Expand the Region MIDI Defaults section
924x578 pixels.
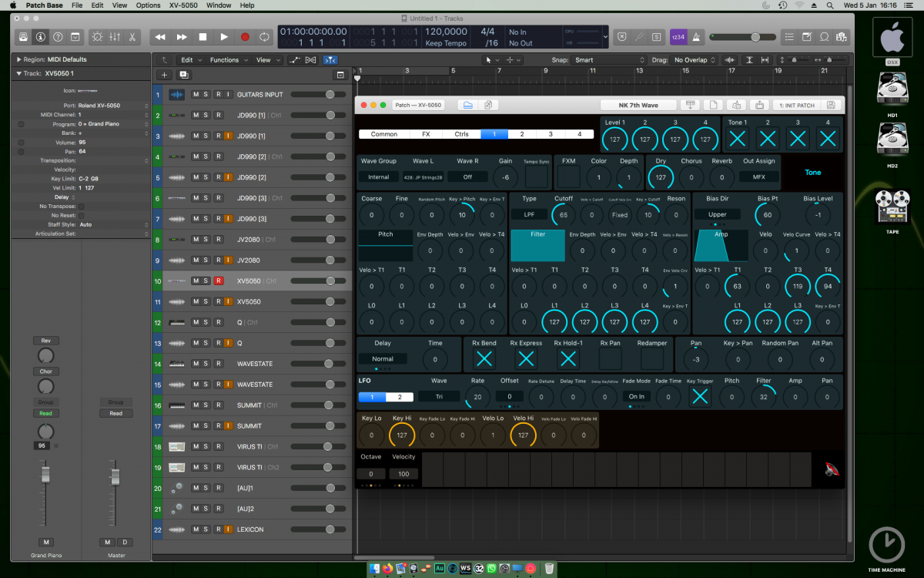point(18,59)
